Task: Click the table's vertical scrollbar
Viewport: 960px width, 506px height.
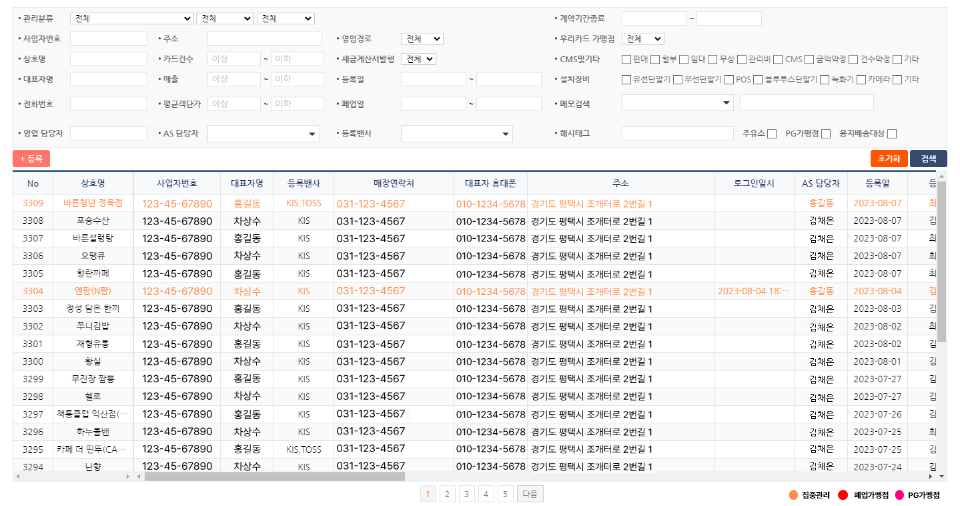Action: (942, 260)
